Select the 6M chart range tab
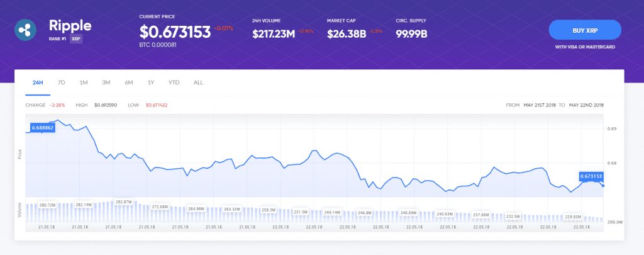This screenshot has height=255, width=644. tap(129, 82)
